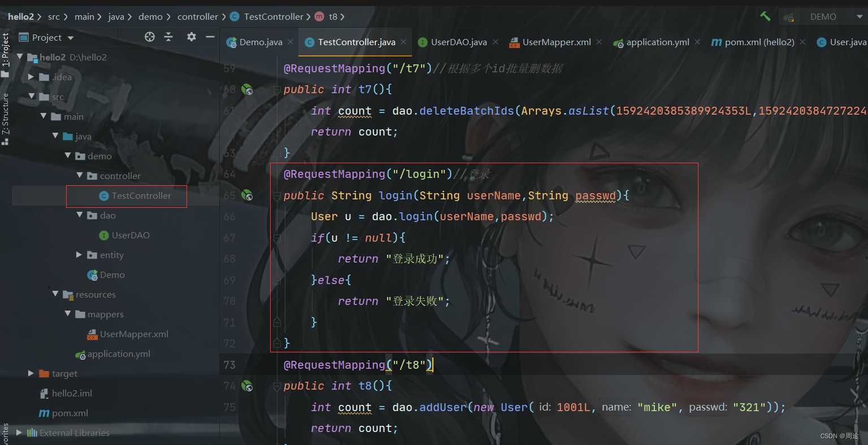Image resolution: width=868 pixels, height=445 pixels.
Task: Expand the target folder
Action: 31,373
